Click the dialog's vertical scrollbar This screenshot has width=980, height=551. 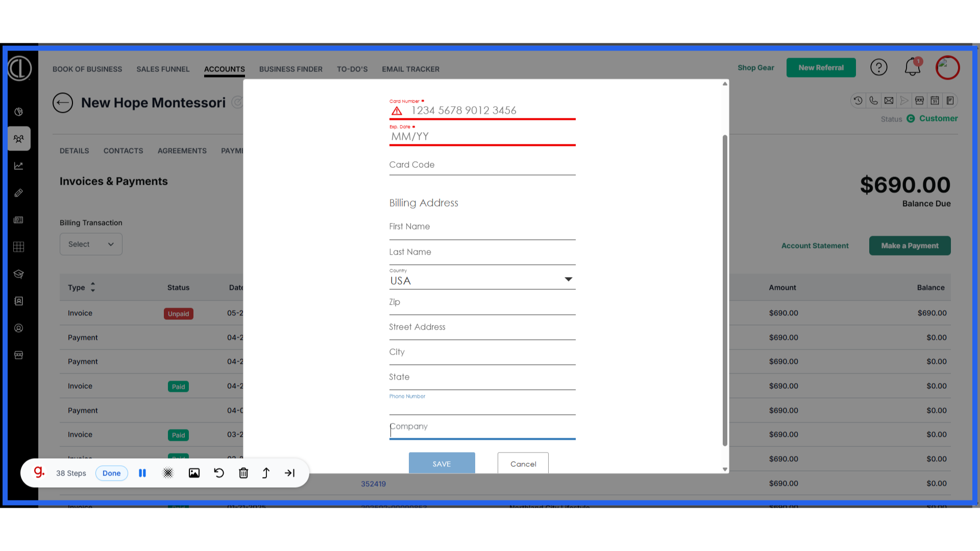click(725, 290)
